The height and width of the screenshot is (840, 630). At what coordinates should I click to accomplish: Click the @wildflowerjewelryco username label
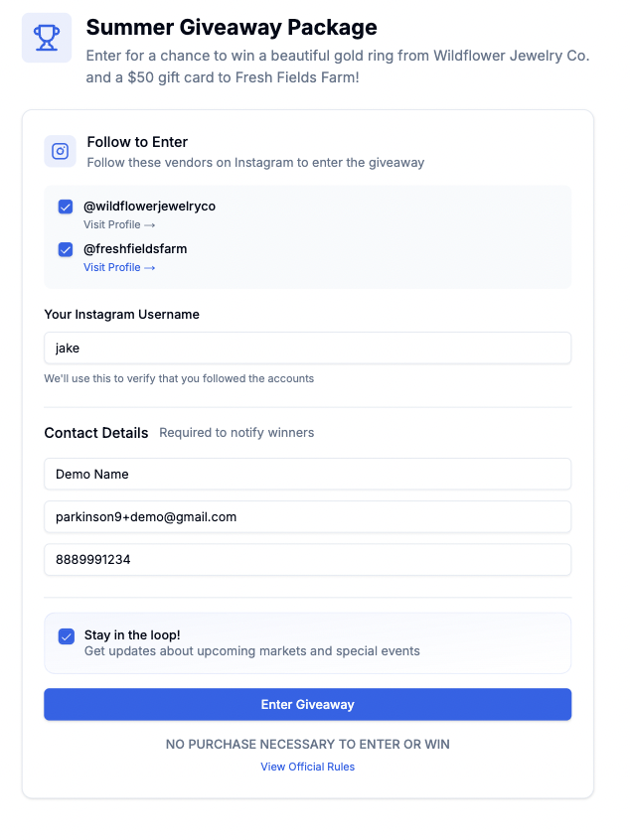tap(151, 206)
